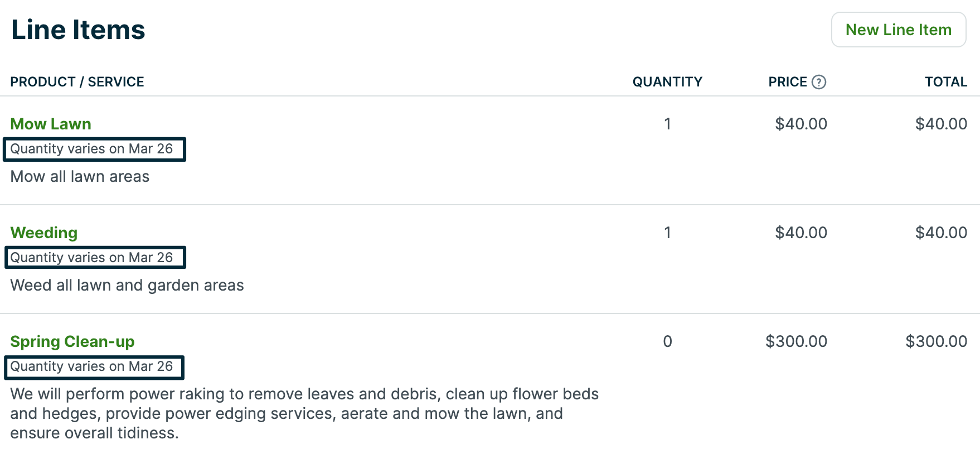
Task: Open the Weeding line item
Action: pyautogui.click(x=44, y=233)
